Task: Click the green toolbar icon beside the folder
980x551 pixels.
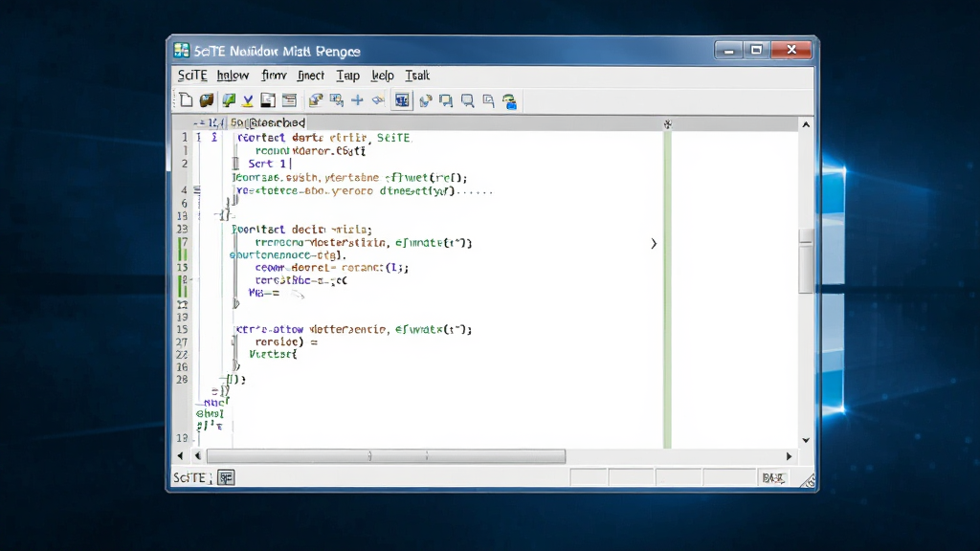Action: tap(228, 99)
